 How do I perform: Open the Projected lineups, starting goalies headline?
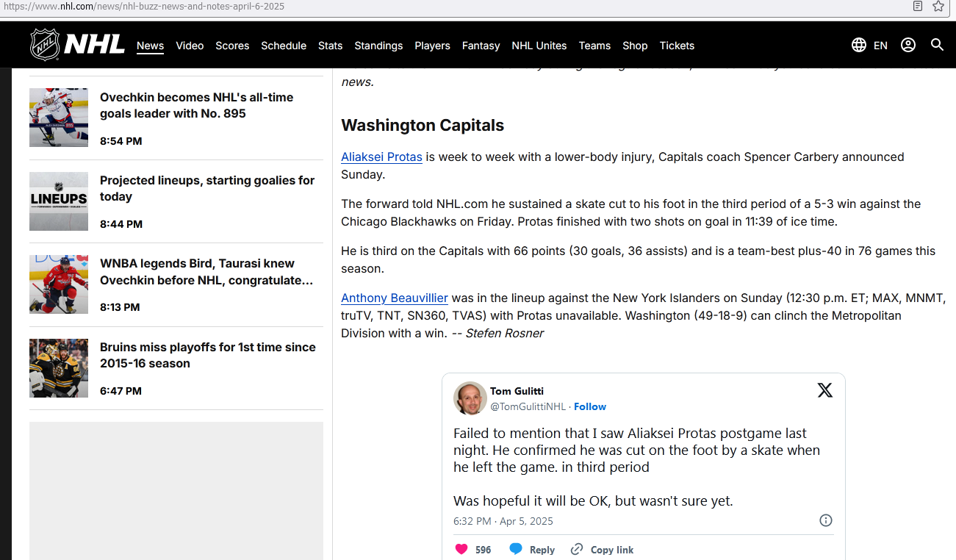[x=207, y=188]
